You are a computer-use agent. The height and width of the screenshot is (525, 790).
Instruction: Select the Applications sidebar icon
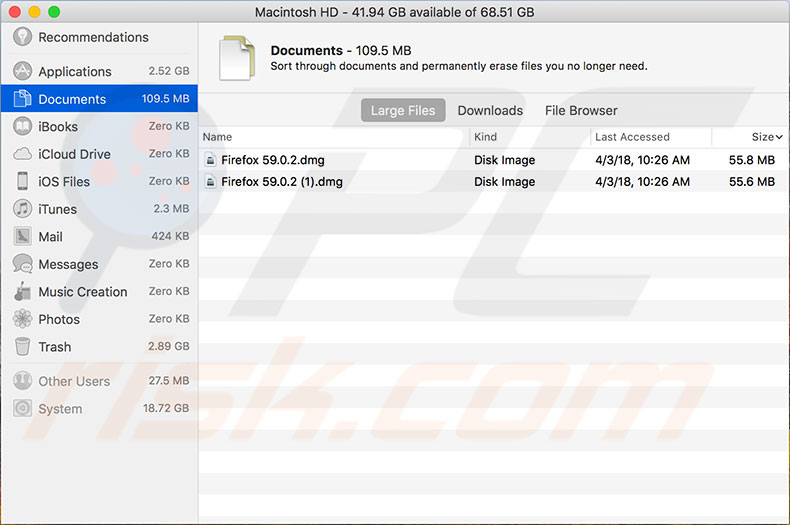point(22,71)
